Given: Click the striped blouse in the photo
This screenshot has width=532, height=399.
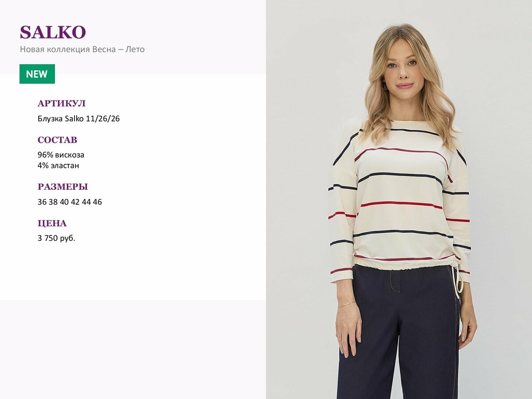Looking at the screenshot, I should (x=399, y=199).
